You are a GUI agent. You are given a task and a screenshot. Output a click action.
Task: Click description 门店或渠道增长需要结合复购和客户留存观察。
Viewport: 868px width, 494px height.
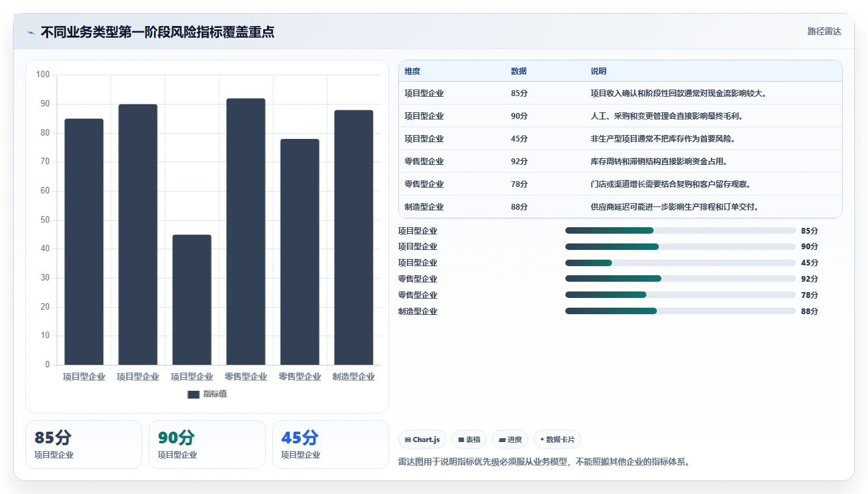(670, 184)
